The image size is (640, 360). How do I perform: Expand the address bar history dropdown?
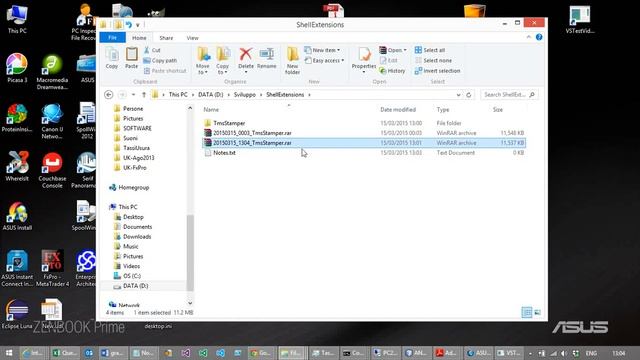458,95
